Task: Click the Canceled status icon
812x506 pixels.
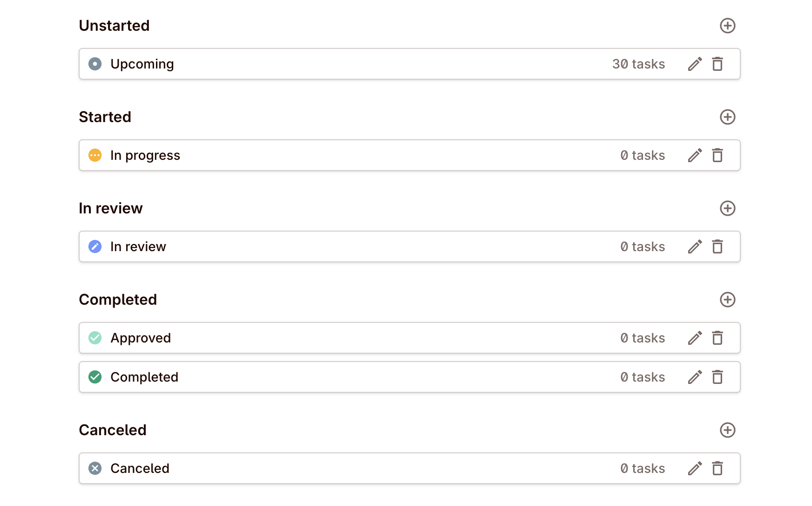Action: point(95,468)
